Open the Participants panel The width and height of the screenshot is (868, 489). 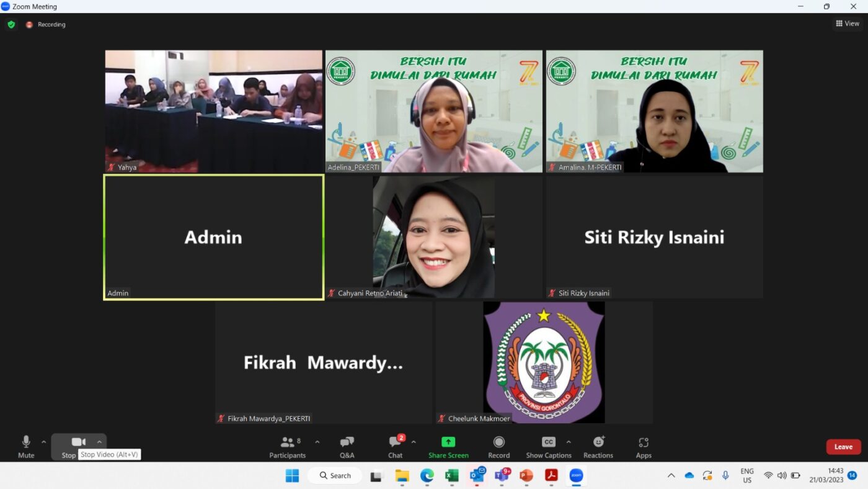pos(287,447)
